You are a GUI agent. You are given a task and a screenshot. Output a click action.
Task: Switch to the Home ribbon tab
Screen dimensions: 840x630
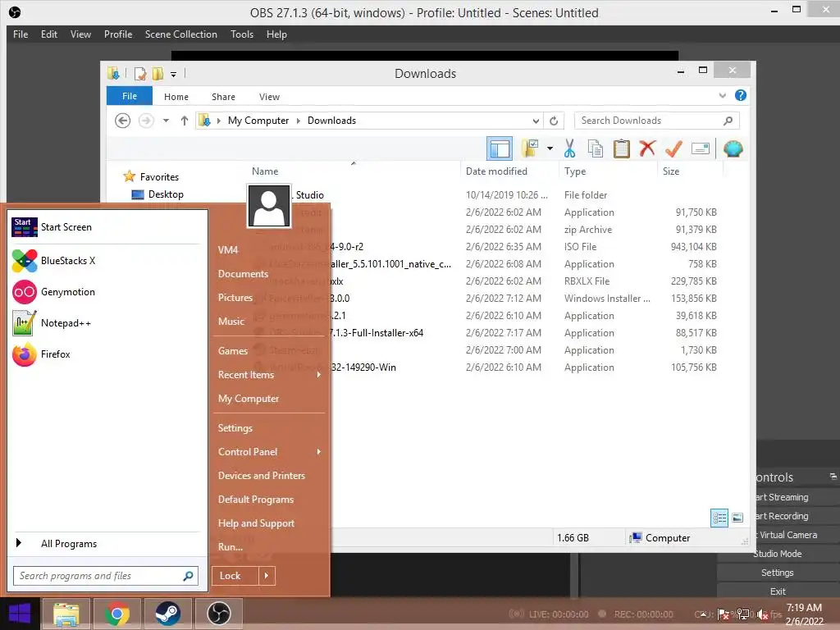point(176,97)
